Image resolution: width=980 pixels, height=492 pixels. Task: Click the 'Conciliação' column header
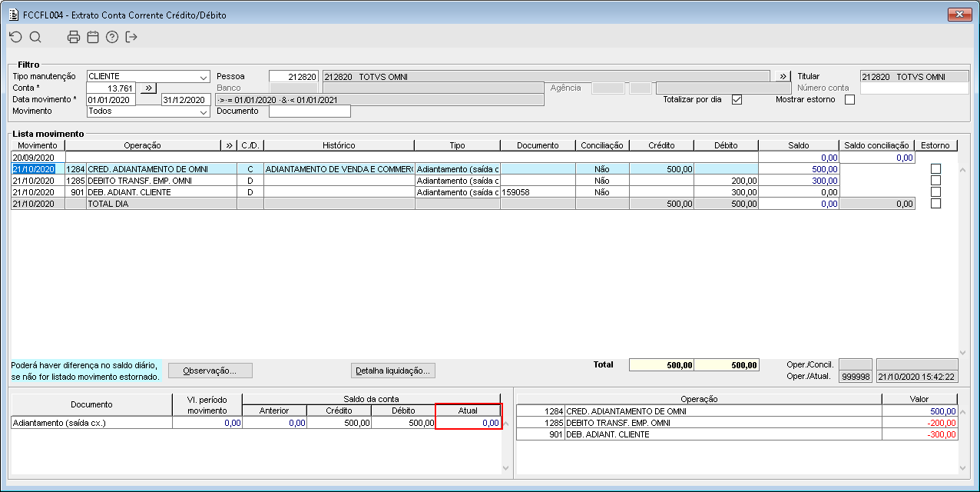602,145
